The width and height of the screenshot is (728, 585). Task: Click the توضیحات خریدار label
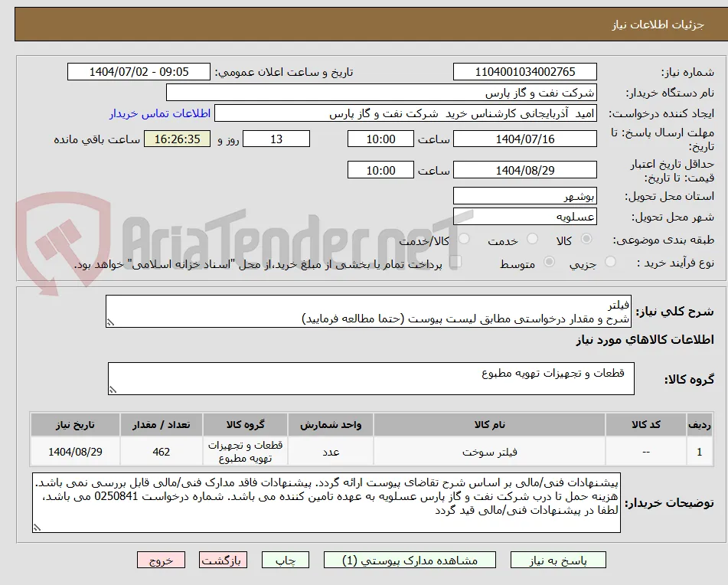(669, 503)
